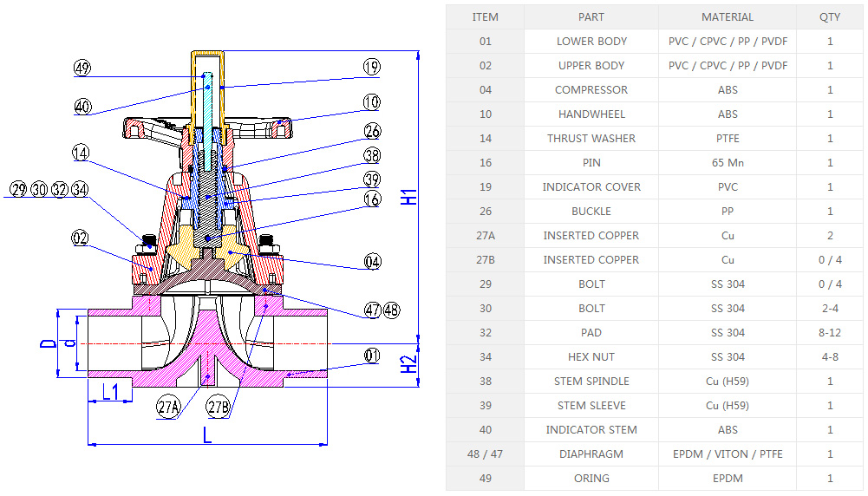Image resolution: width=868 pixels, height=496 pixels.
Task: Click callout balloon 01 in the diagram
Action: click(371, 355)
